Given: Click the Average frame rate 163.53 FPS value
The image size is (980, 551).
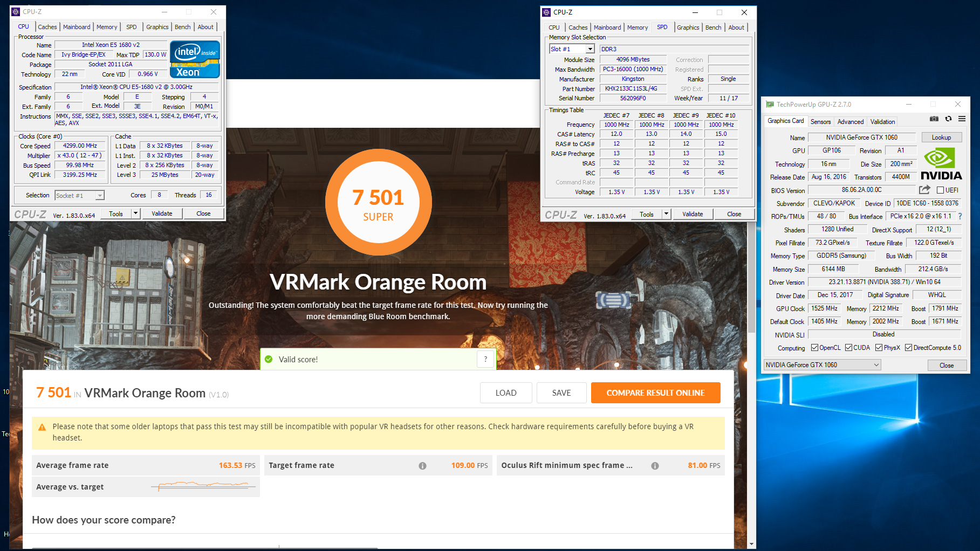Looking at the screenshot, I should click(x=237, y=465).
